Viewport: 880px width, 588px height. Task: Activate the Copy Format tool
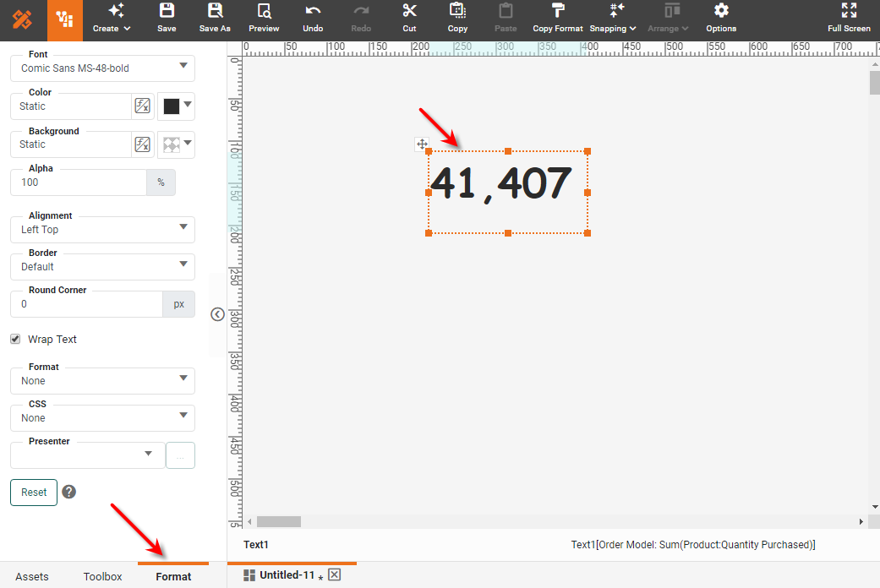(x=557, y=18)
